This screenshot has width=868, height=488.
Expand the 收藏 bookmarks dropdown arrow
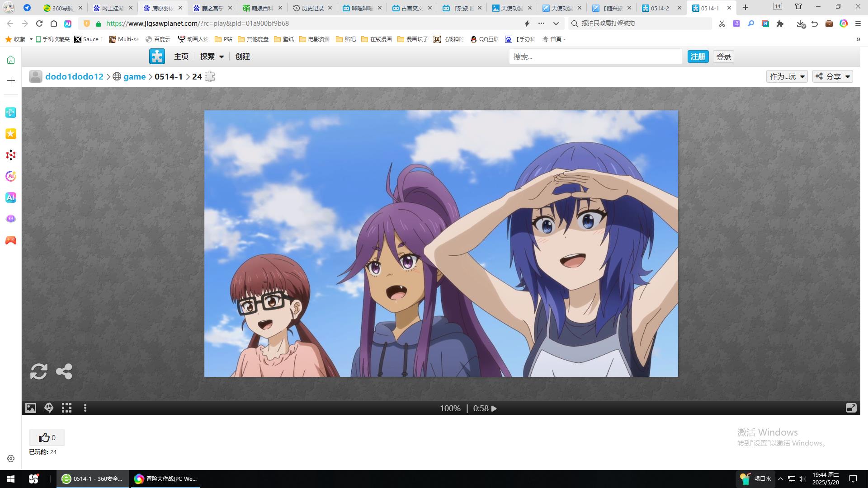(x=31, y=39)
